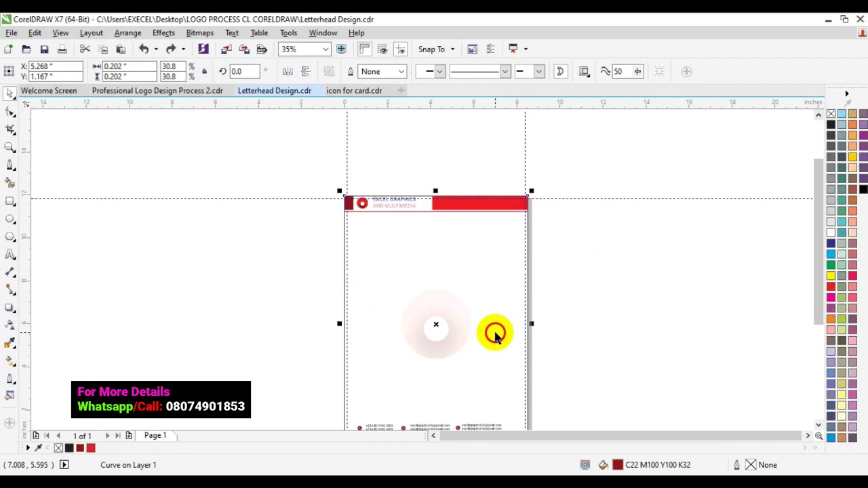Redo the last undone action
The width and height of the screenshot is (868, 488).
tap(171, 49)
